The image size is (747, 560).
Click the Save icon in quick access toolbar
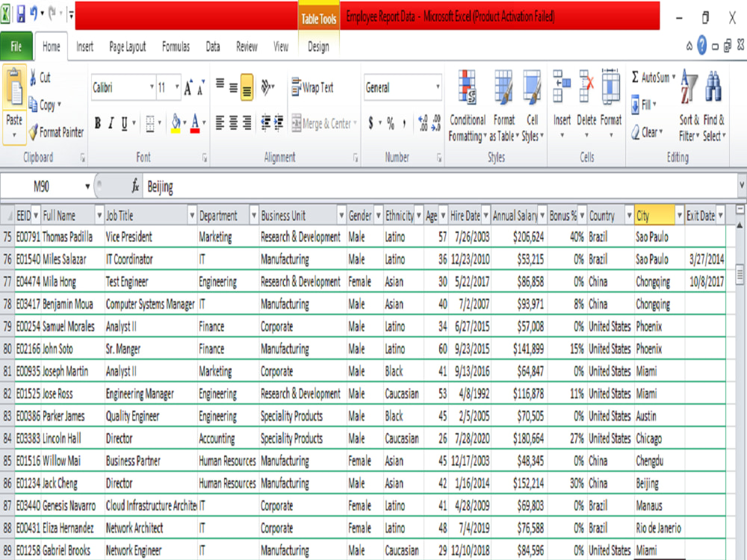[x=20, y=14]
